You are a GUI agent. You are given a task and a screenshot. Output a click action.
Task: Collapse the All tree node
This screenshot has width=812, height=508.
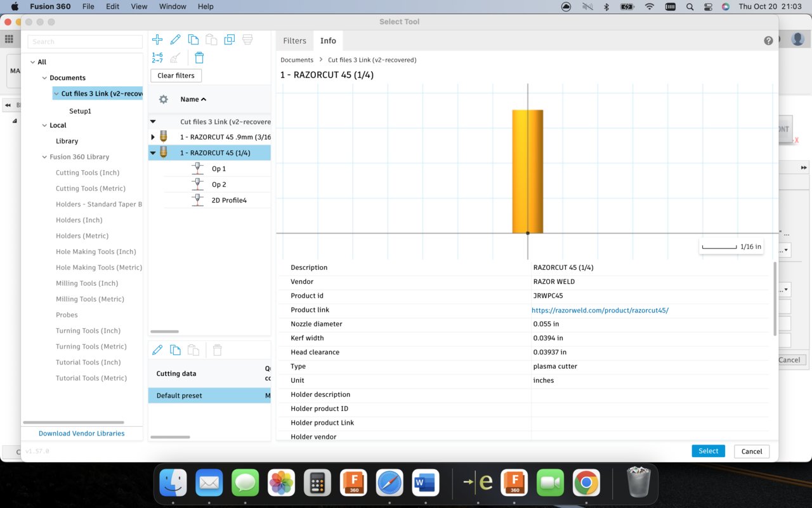pos(32,62)
